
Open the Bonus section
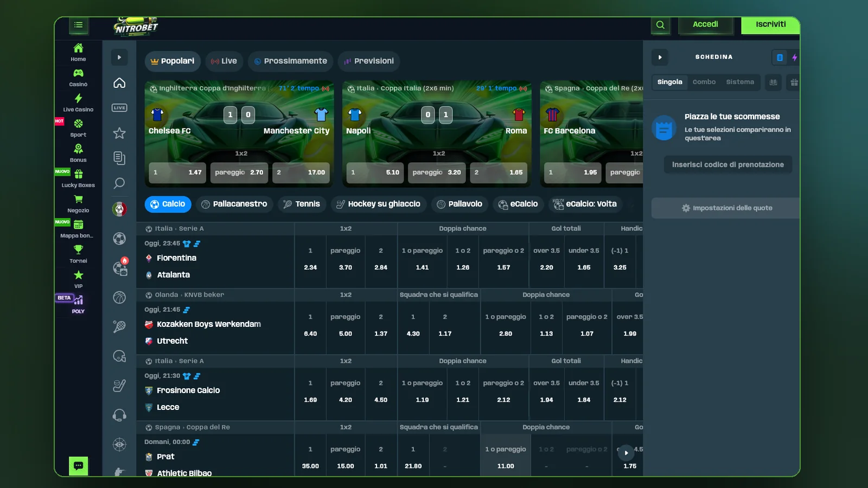[78, 153]
